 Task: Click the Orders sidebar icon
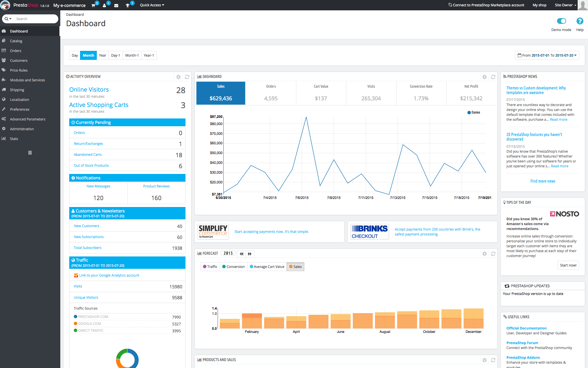click(4, 50)
